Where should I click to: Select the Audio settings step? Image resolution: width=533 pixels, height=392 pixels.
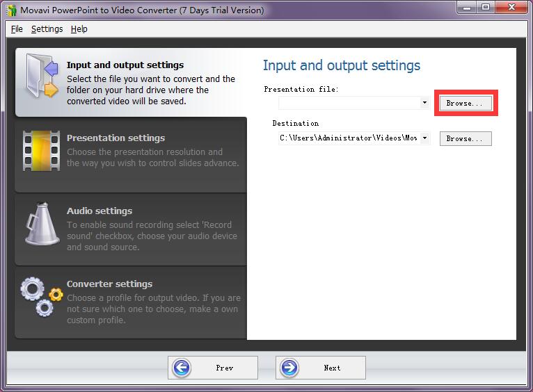(x=132, y=229)
